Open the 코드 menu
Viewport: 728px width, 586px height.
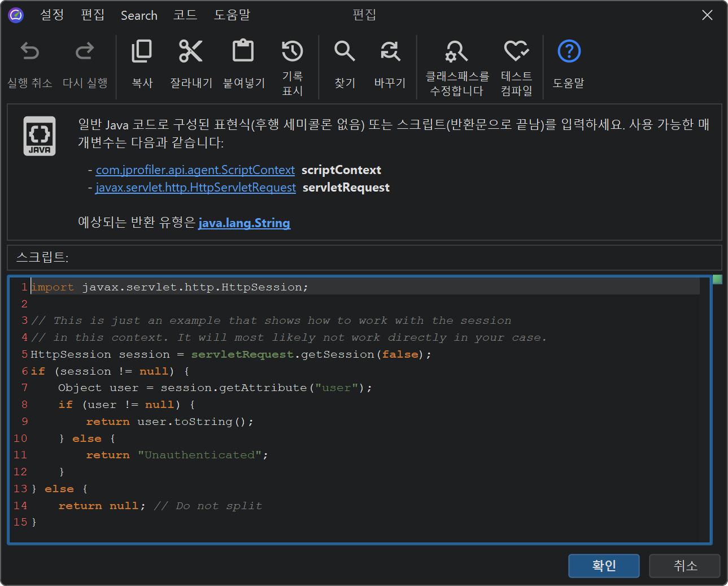[x=185, y=15]
